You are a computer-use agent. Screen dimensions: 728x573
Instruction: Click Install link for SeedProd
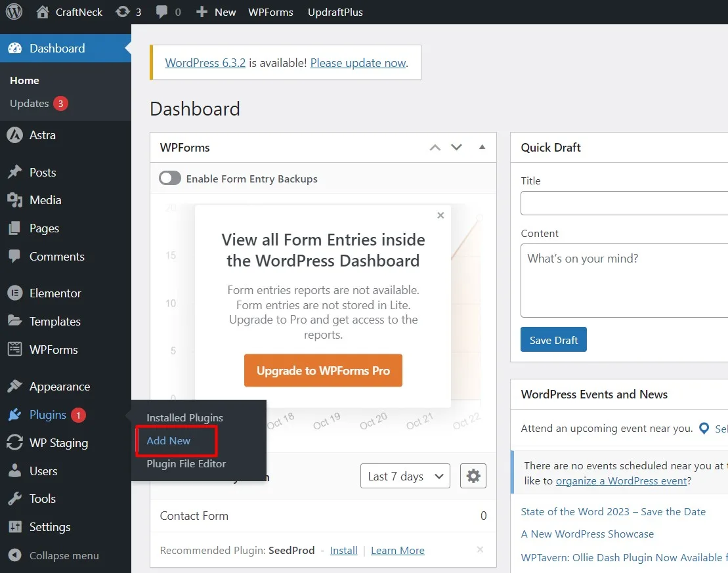click(x=343, y=550)
